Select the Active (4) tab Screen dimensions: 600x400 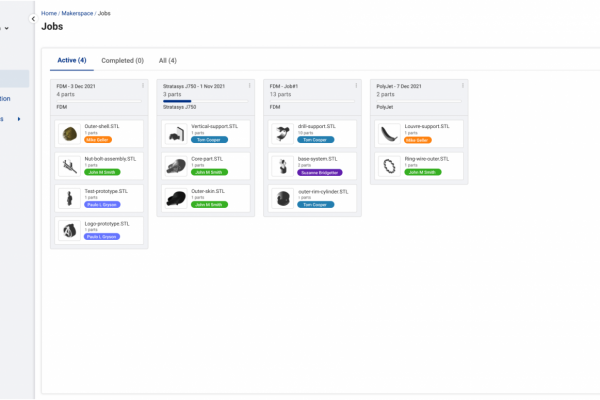click(x=72, y=61)
